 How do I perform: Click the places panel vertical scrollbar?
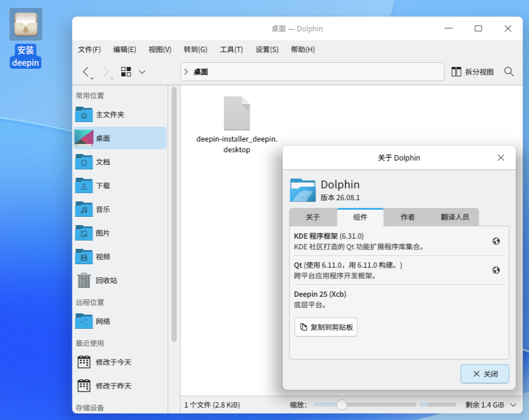click(174, 214)
